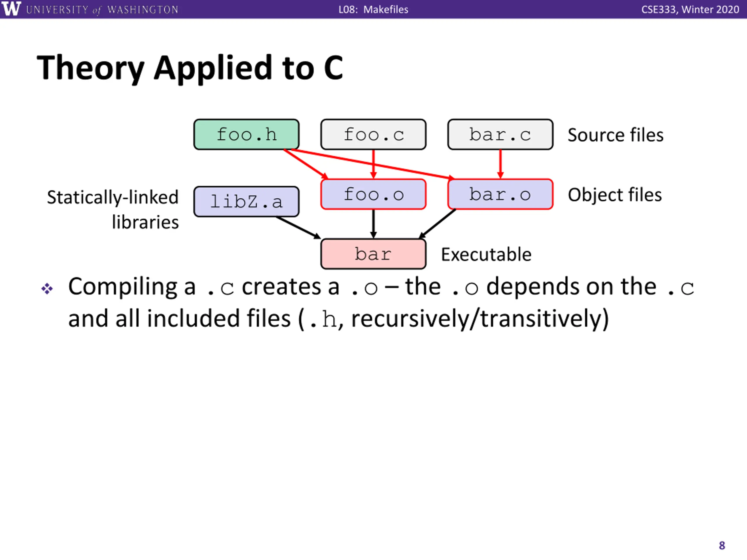Click the Theory Applied to C title
Image resolution: width=747 pixels, height=560 pixels.
(x=190, y=68)
